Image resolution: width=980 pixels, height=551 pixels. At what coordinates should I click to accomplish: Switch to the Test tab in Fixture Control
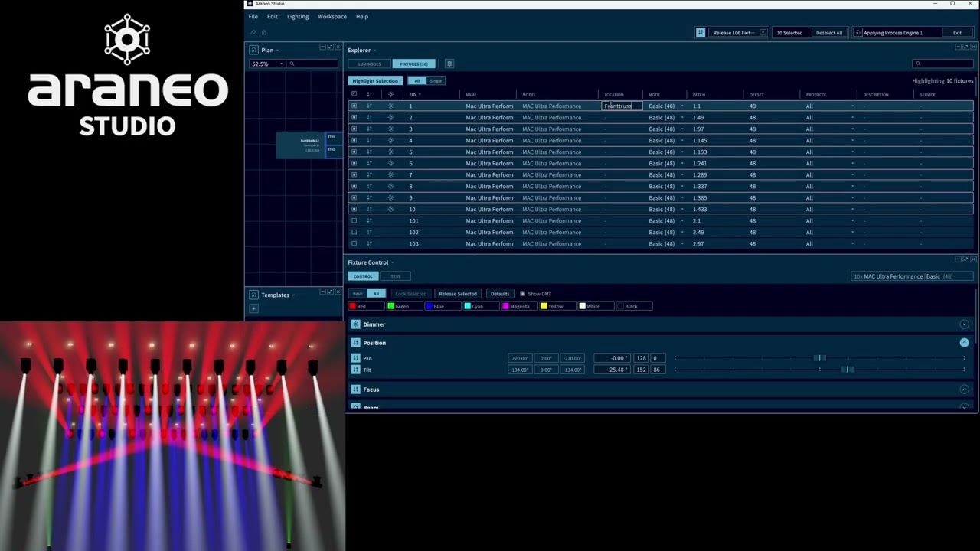tap(395, 276)
